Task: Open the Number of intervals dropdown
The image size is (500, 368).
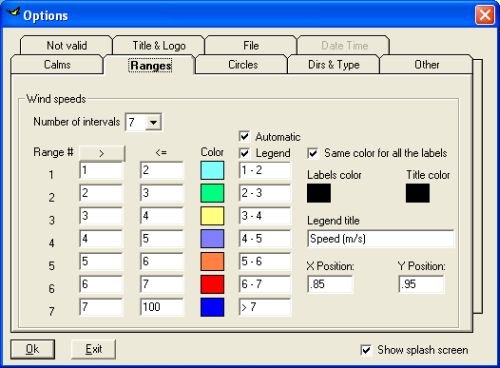Action: (x=153, y=122)
